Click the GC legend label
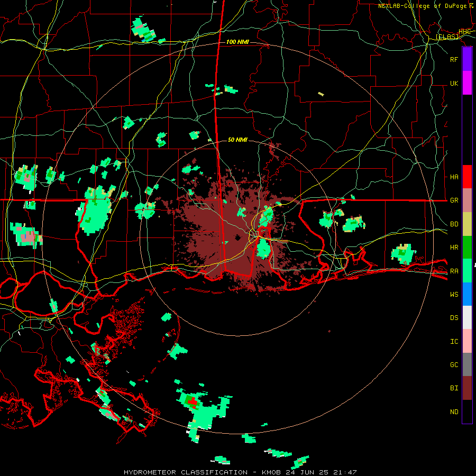476x476 pixels. pyautogui.click(x=454, y=365)
